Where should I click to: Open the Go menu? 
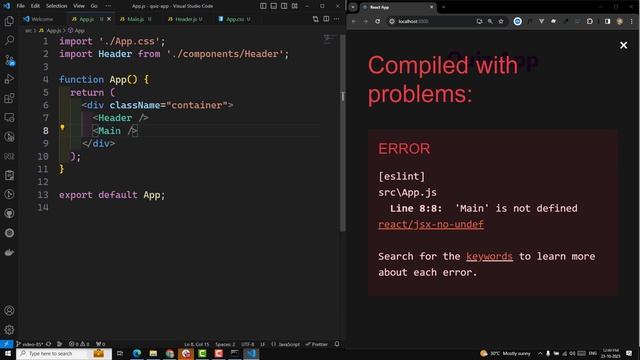[x=94, y=6]
